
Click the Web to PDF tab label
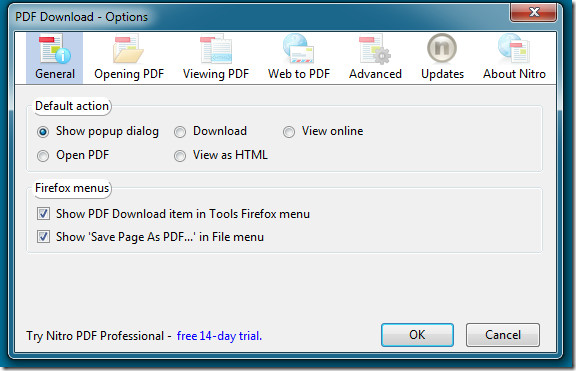(299, 74)
